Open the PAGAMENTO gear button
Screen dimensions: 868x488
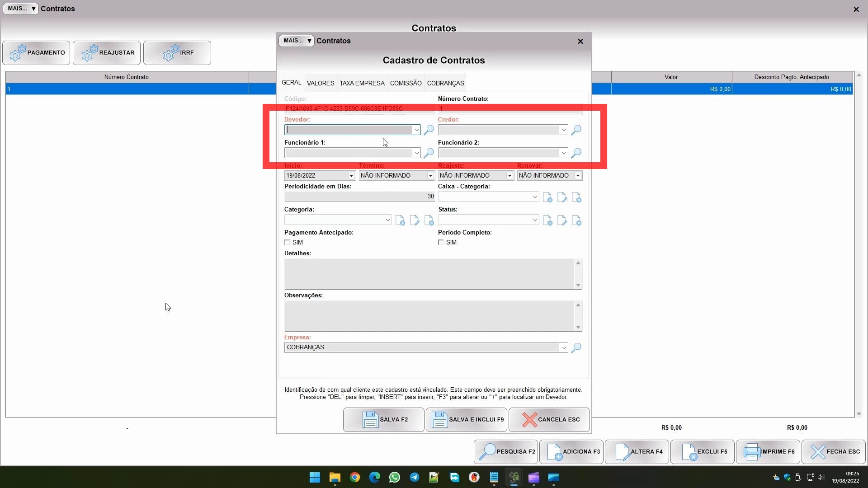coord(36,53)
